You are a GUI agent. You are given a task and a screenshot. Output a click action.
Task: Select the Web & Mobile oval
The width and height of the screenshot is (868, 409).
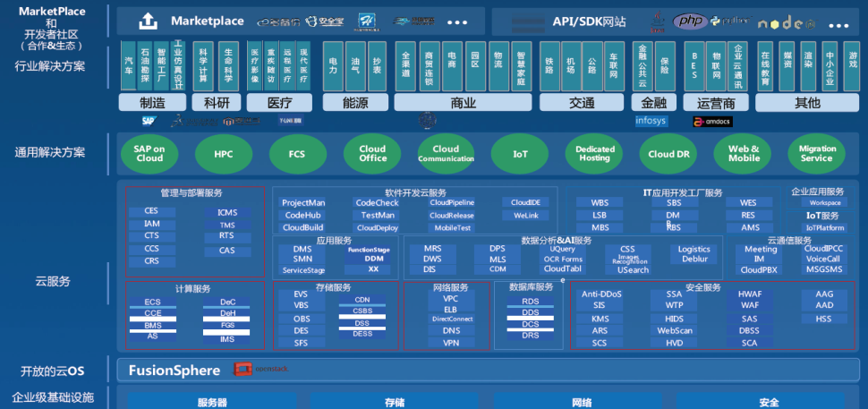pyautogui.click(x=743, y=153)
